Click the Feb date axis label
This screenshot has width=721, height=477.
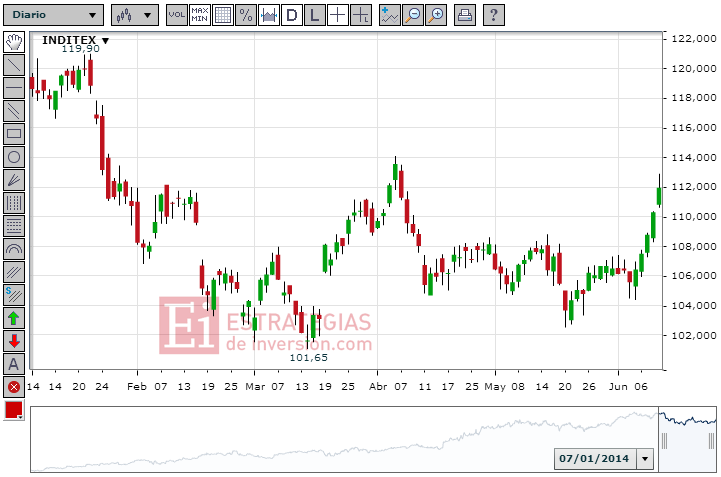click(x=137, y=386)
